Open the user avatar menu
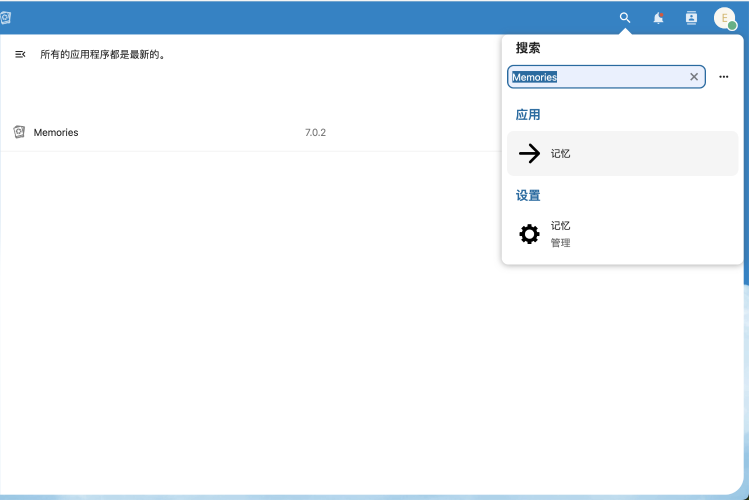749x500 pixels. point(725,18)
